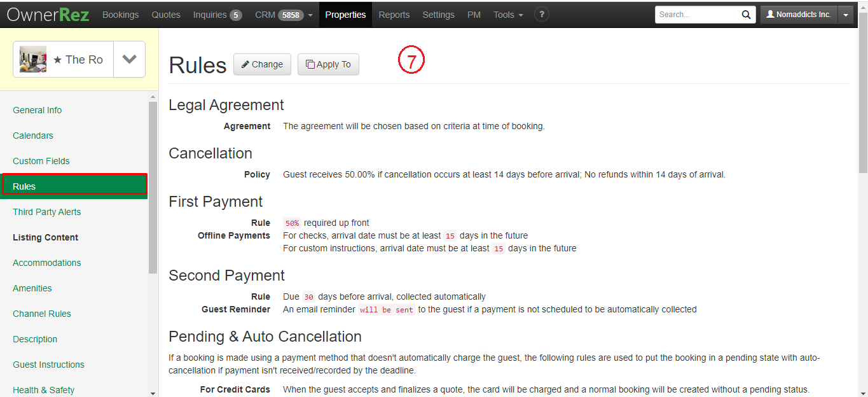Image resolution: width=868 pixels, height=397 pixels.
Task: Open the PM menu item
Action: (x=474, y=14)
